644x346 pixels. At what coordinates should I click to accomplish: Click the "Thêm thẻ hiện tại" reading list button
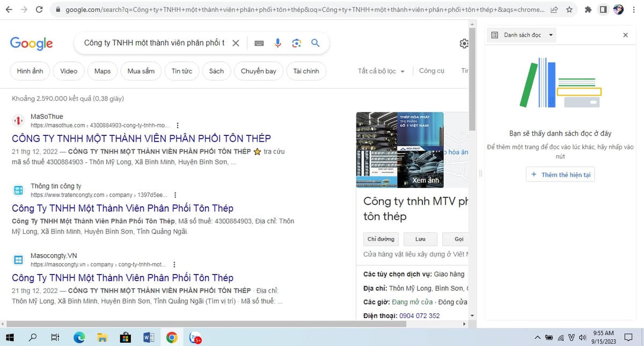(x=560, y=174)
